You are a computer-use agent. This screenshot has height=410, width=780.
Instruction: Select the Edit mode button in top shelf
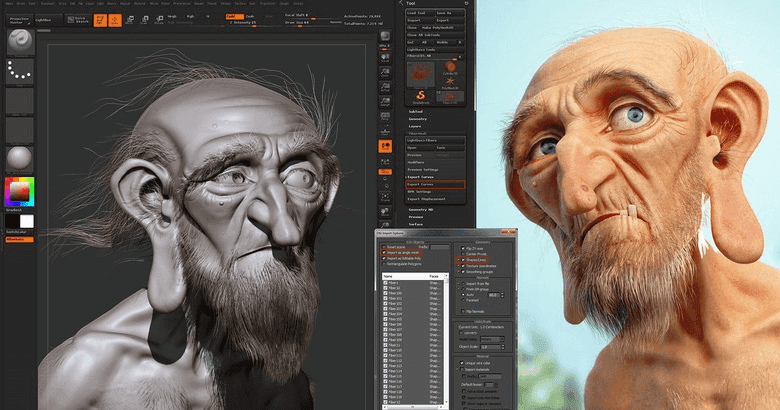click(102, 19)
